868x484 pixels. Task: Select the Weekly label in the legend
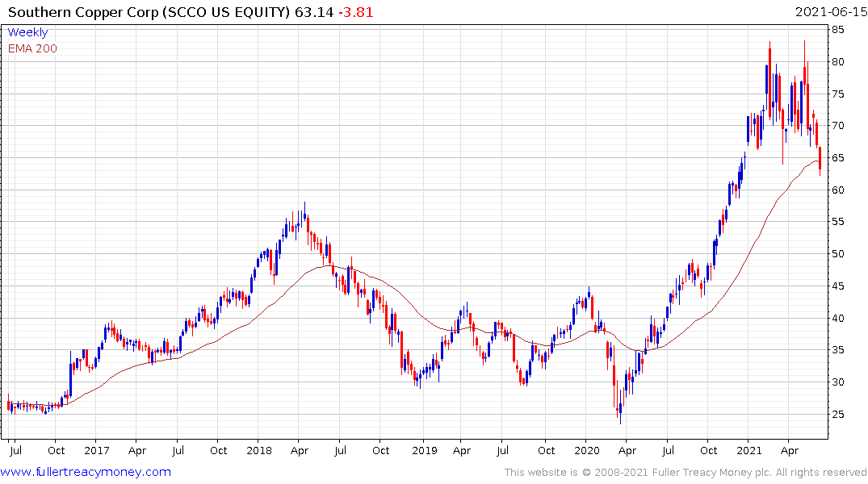coord(27,32)
